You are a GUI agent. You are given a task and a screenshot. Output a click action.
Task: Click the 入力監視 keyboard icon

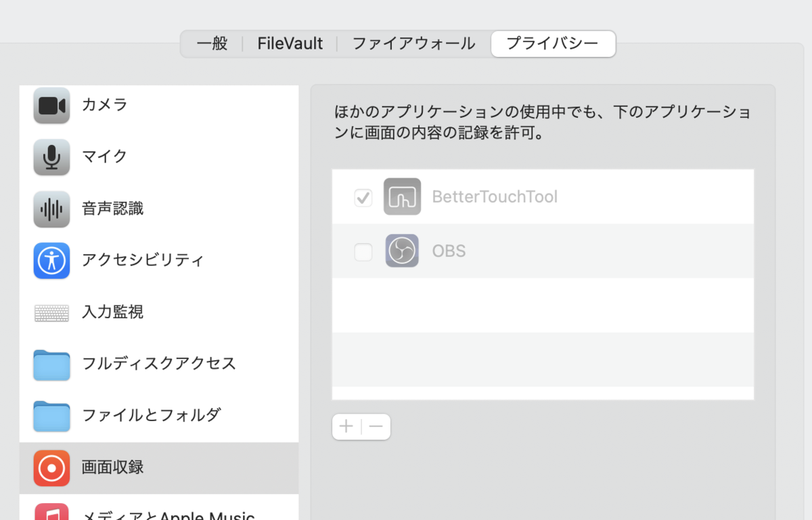tap(51, 312)
